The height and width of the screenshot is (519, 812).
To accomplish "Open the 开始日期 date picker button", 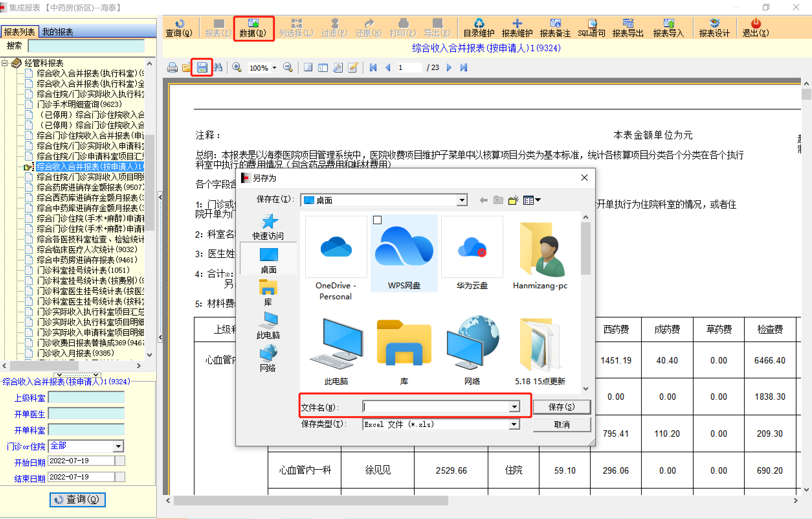I will [120, 461].
